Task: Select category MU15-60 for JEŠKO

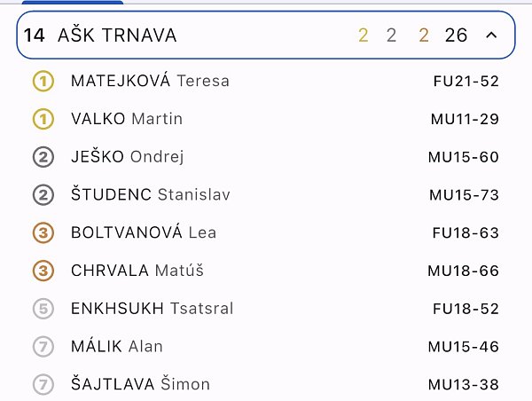Action: point(463,158)
